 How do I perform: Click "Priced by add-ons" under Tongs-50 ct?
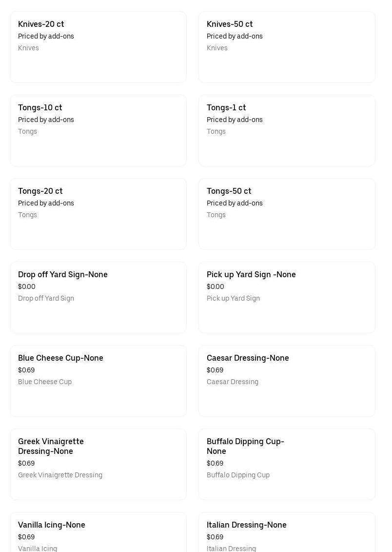point(235,204)
